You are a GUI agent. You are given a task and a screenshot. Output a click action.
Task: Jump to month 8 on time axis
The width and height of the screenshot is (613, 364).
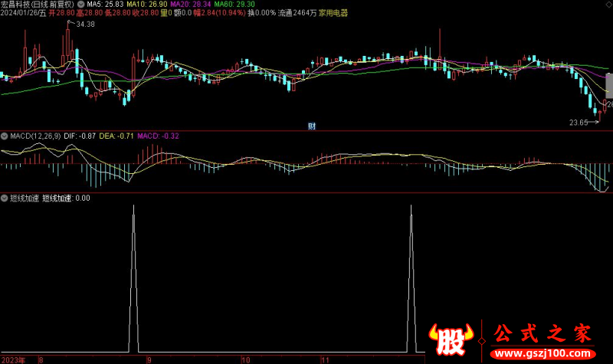pos(41,360)
